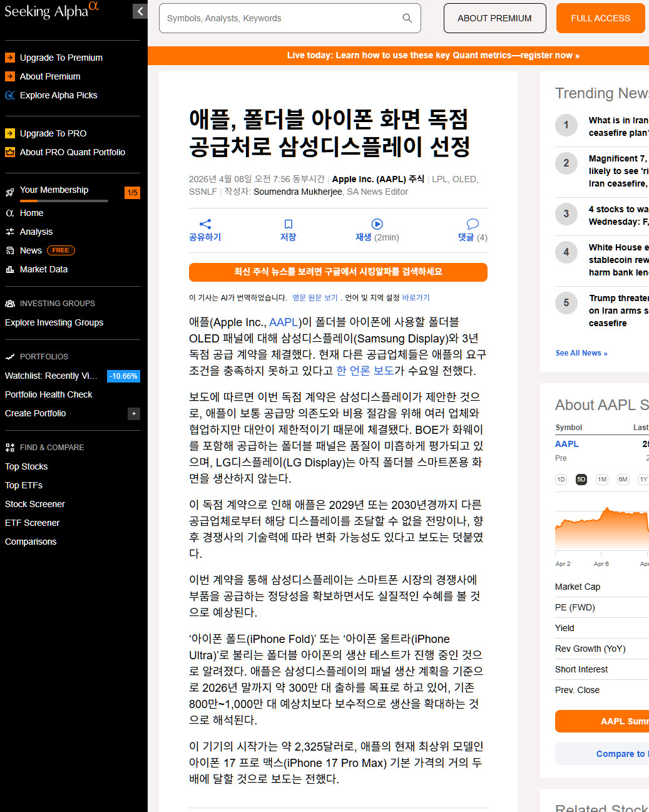Click the search magnifier icon
The width and height of the screenshot is (649, 812).
[407, 18]
